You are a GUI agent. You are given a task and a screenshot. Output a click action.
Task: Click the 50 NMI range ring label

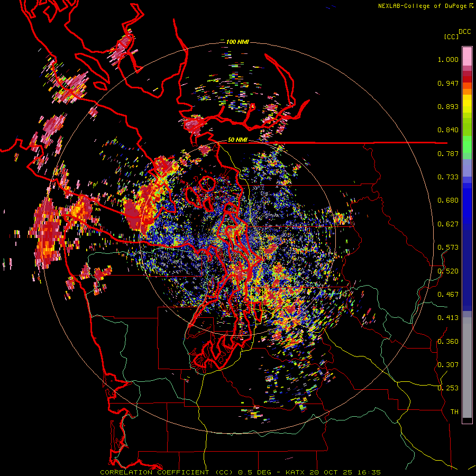237,140
